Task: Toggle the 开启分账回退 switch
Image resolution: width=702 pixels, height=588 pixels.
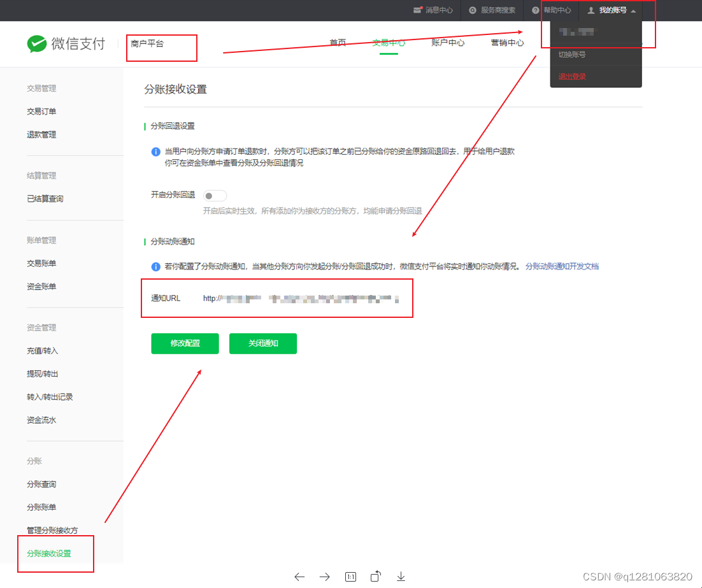Action: point(215,196)
